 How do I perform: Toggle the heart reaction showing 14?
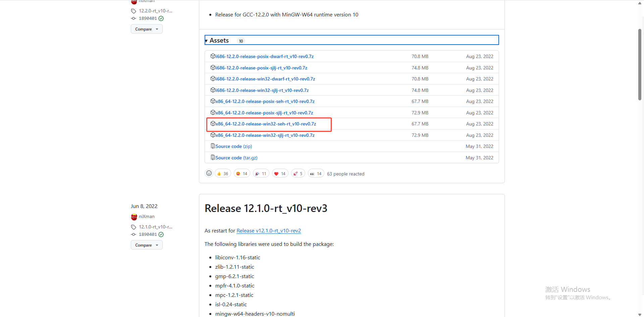[x=280, y=173]
